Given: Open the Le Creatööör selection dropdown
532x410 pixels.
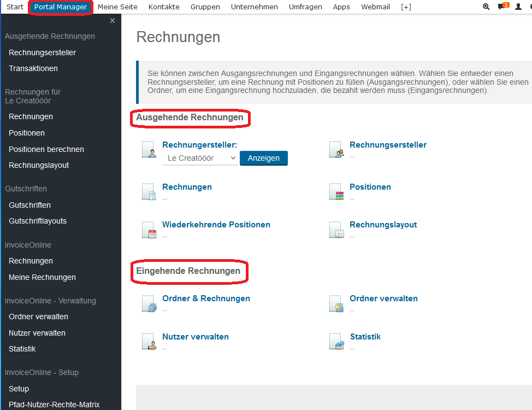Looking at the screenshot, I should [200, 158].
